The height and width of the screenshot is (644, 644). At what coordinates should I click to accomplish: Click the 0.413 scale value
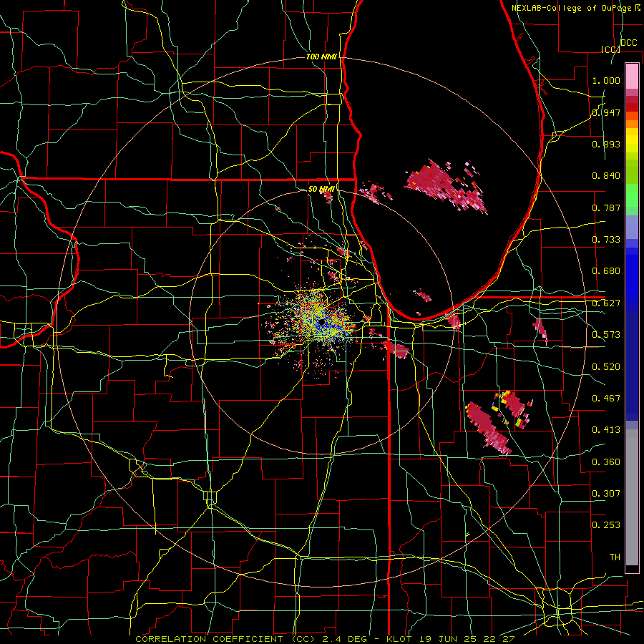tap(606, 430)
